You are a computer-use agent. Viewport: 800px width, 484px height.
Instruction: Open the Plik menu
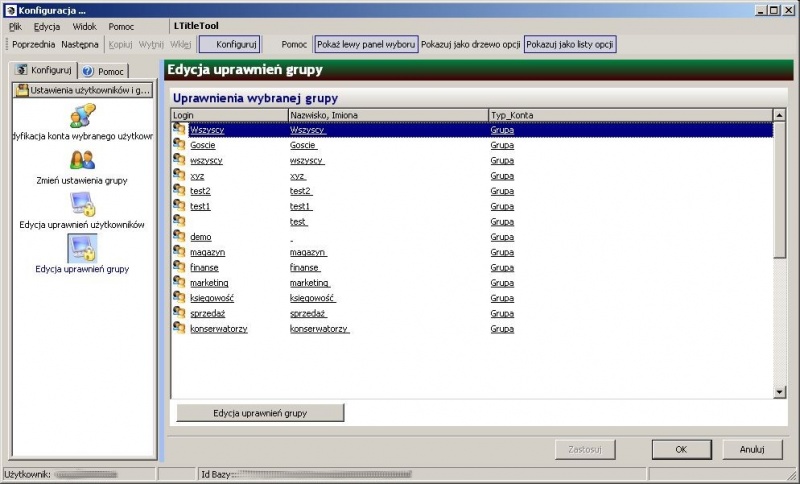coord(15,27)
